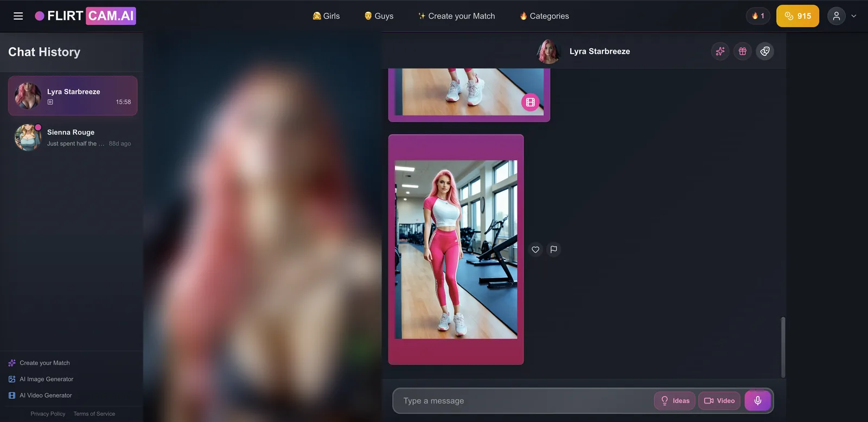Click the mask icon in chat header
The height and width of the screenshot is (422, 868).
[x=765, y=51]
